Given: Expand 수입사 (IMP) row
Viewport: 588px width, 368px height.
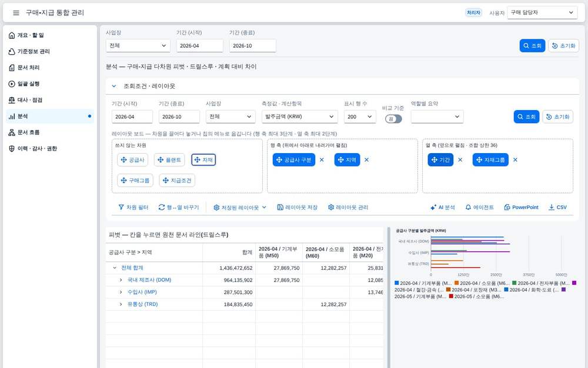Looking at the screenshot, I should (x=121, y=292).
